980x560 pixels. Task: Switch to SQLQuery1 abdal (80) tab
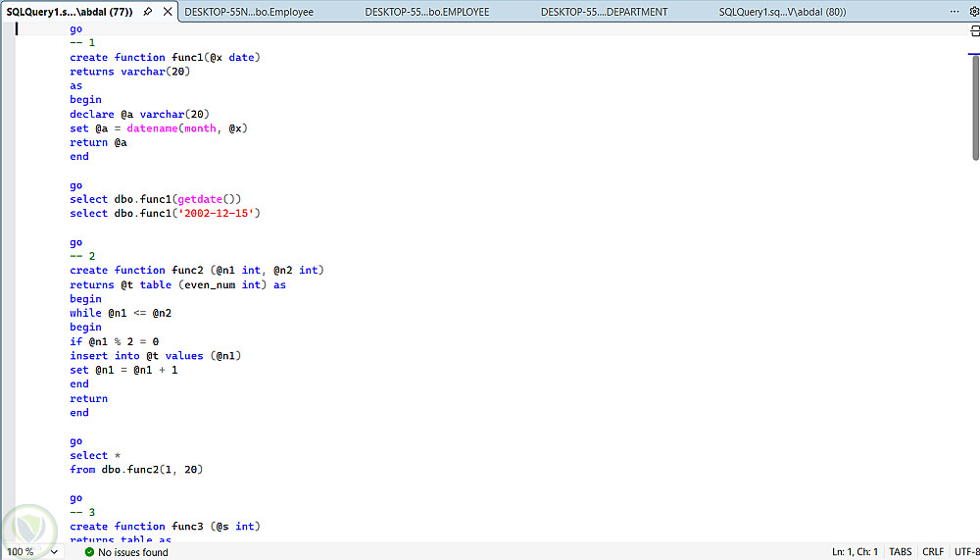click(782, 12)
